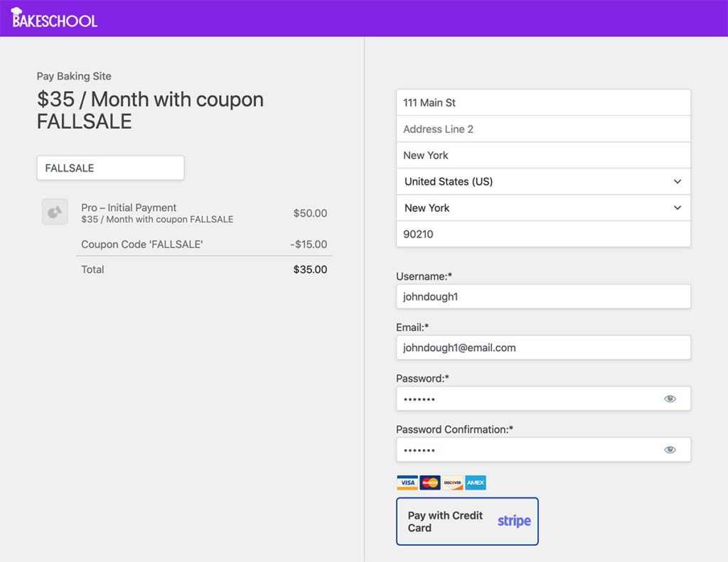Select the 90210 zip code field

pos(543,234)
